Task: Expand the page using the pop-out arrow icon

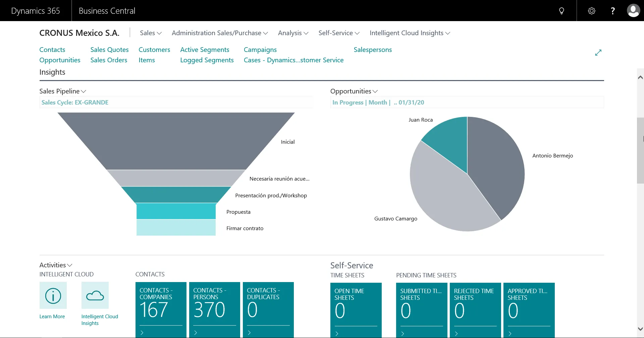Action: click(598, 53)
